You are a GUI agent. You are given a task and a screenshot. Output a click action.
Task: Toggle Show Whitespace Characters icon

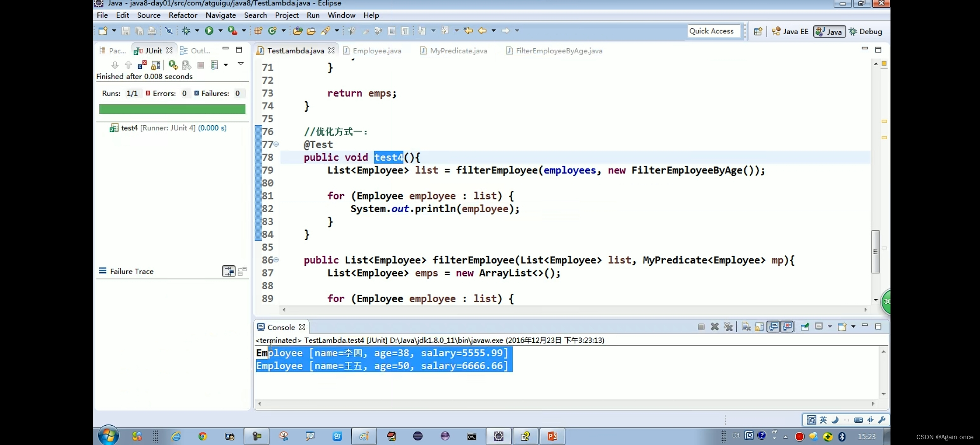pos(405,30)
